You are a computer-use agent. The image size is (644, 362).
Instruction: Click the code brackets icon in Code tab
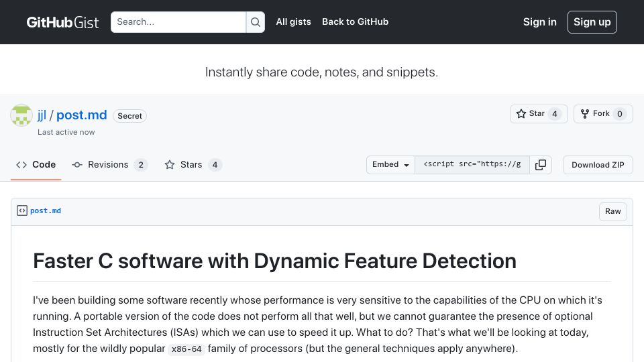pos(21,165)
